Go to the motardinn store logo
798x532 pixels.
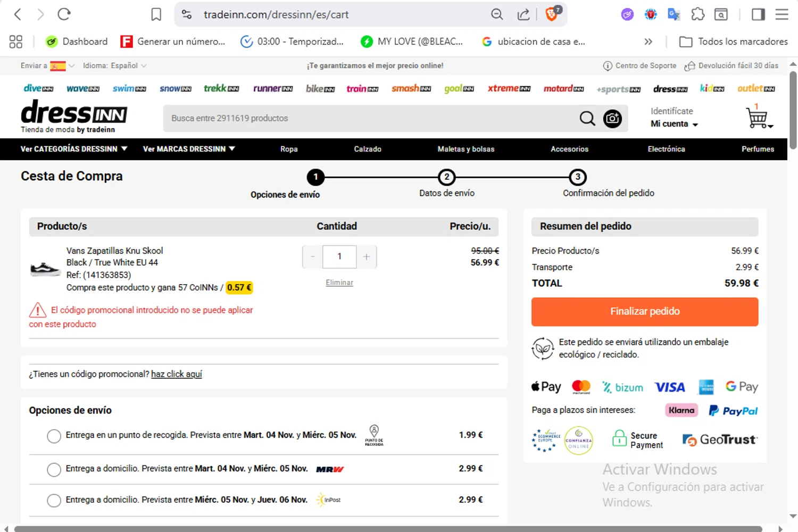coord(563,88)
